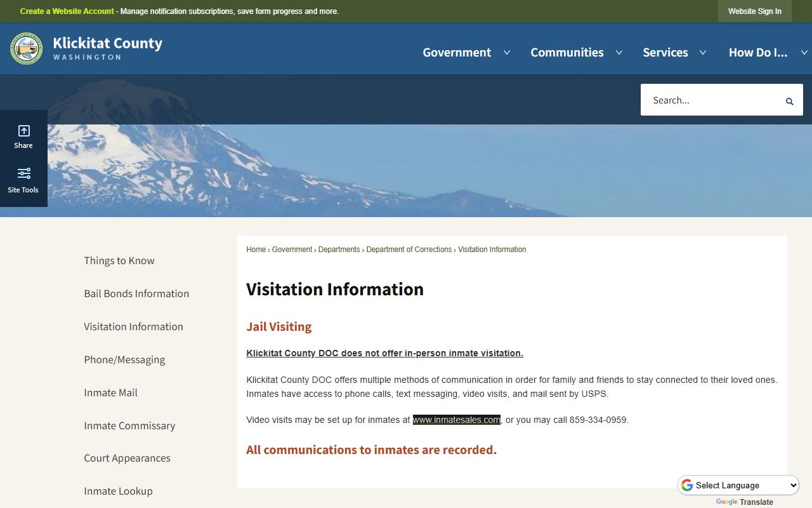This screenshot has width=812, height=508.
Task: Click the Jail Visiting heading
Action: point(279,326)
